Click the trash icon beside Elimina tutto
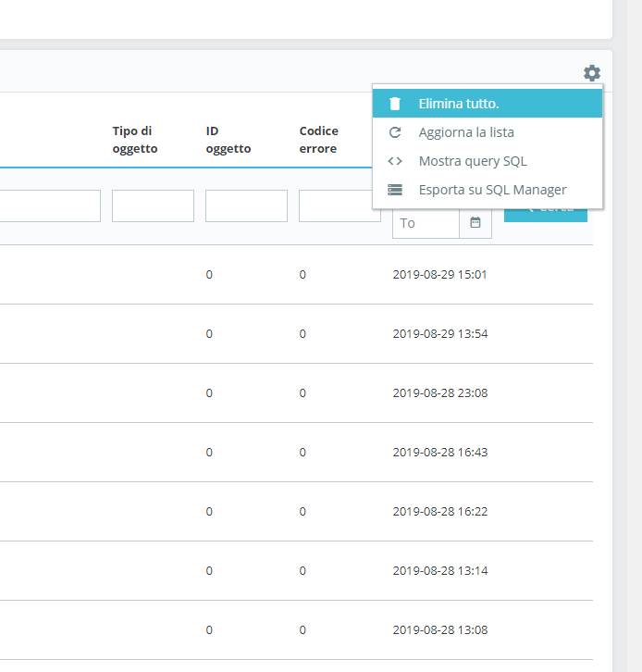This screenshot has width=642, height=672. [x=395, y=104]
